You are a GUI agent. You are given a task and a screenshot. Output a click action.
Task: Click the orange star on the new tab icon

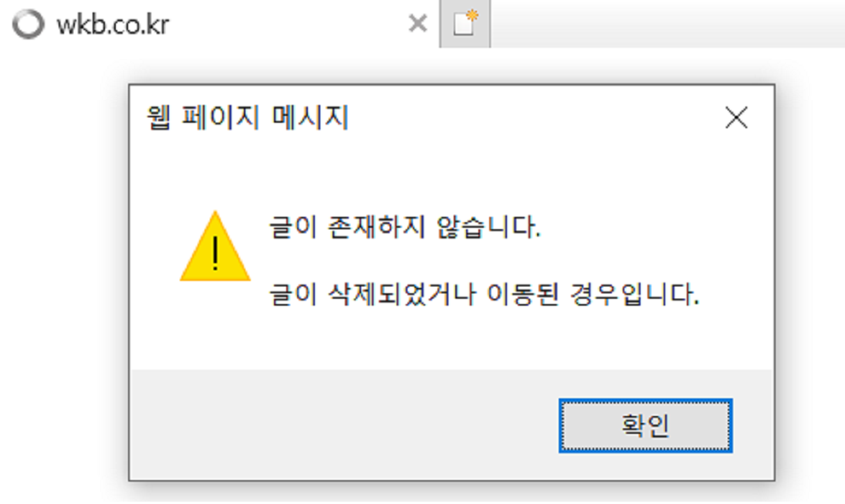click(x=472, y=15)
